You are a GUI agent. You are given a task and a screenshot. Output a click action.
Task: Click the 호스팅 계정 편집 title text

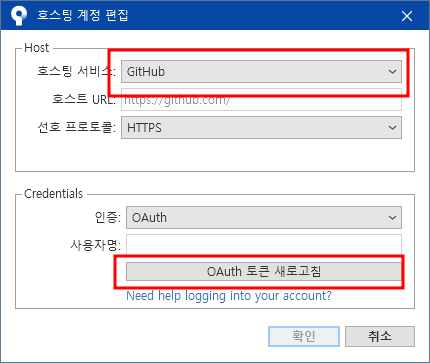click(82, 15)
